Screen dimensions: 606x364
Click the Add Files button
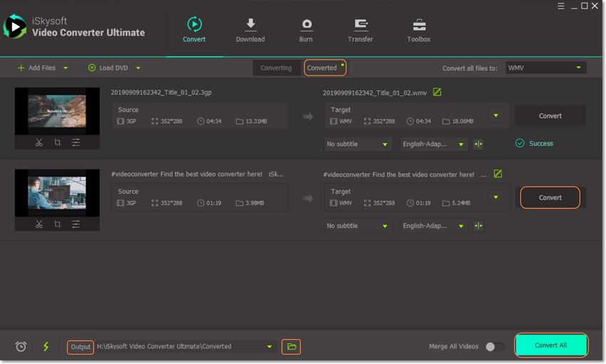click(x=41, y=68)
